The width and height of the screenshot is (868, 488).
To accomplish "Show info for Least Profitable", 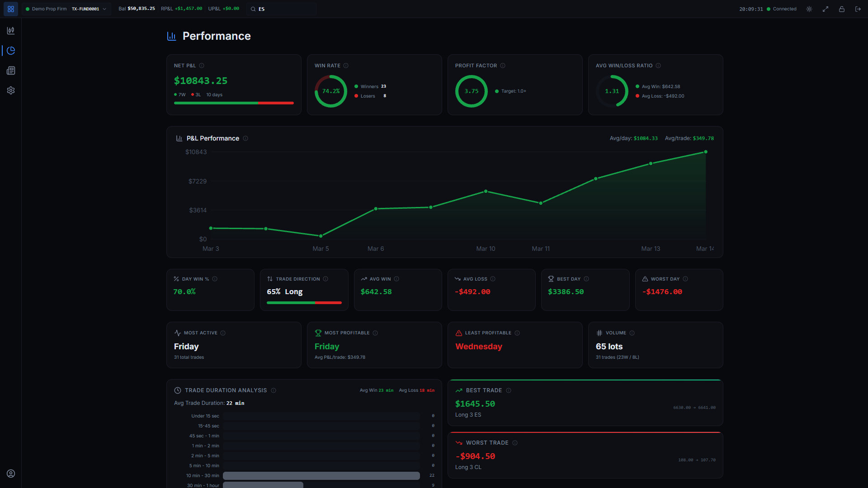I will (517, 333).
